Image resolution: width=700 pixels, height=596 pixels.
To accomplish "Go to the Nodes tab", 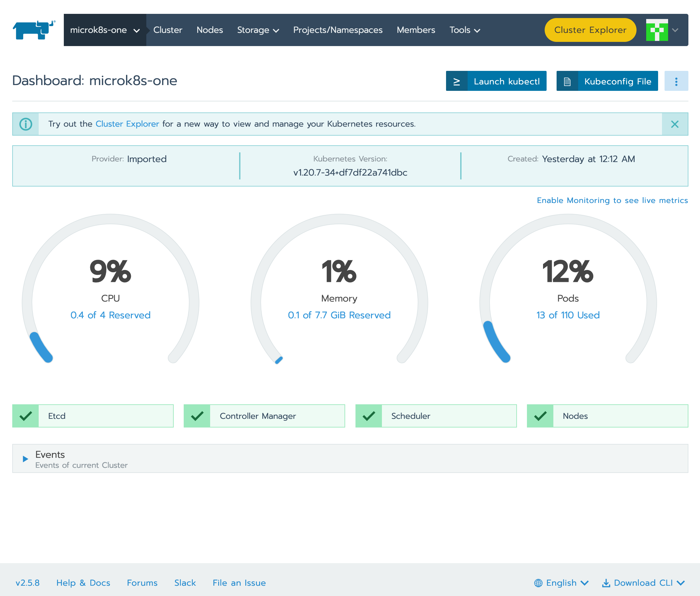I will (209, 30).
